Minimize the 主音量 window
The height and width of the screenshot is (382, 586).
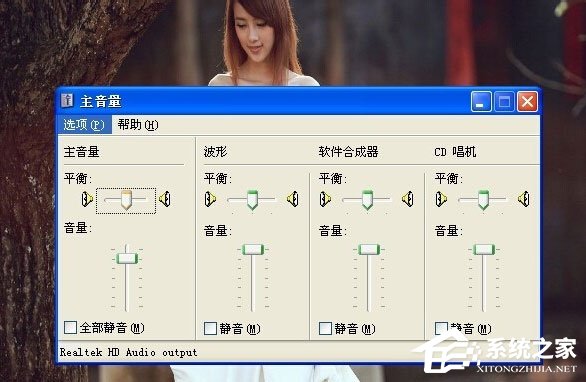(481, 101)
